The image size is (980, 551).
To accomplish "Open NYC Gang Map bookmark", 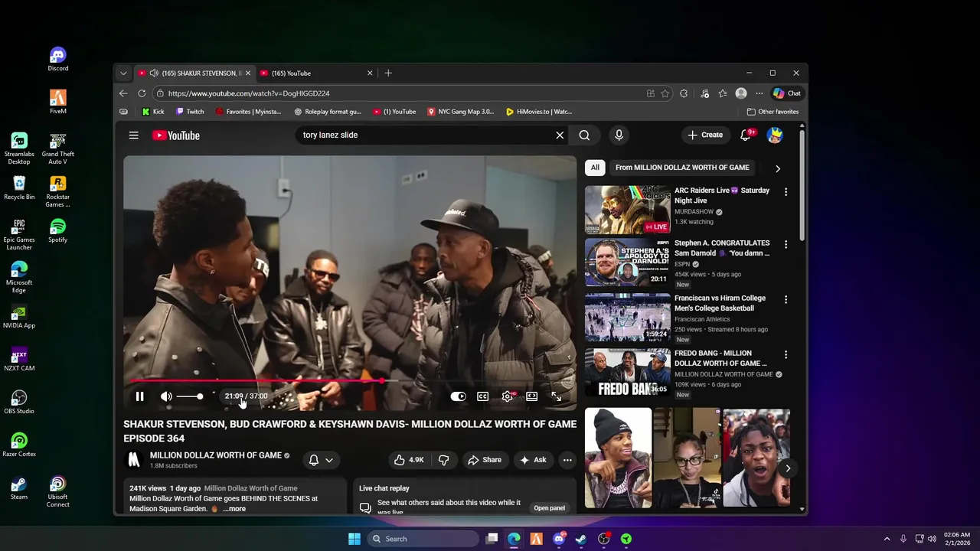I will coord(461,112).
